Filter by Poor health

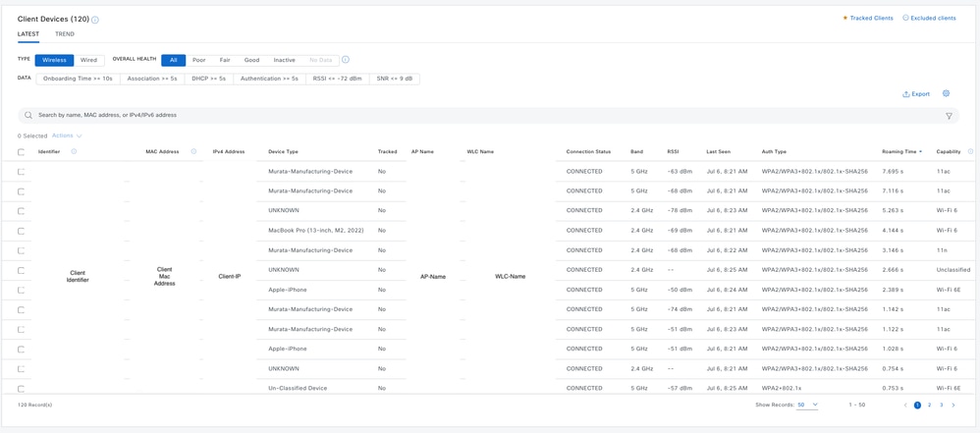point(198,60)
